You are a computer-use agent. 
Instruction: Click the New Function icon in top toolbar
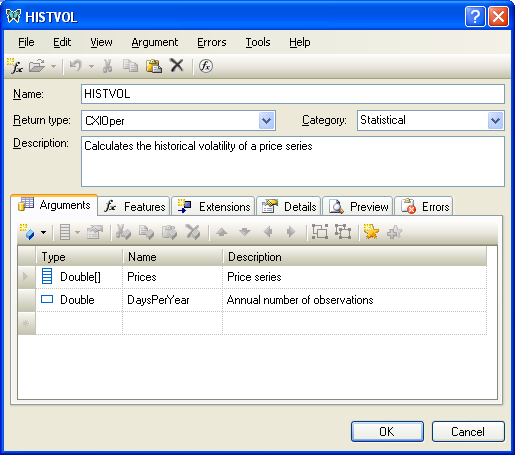tap(15, 66)
